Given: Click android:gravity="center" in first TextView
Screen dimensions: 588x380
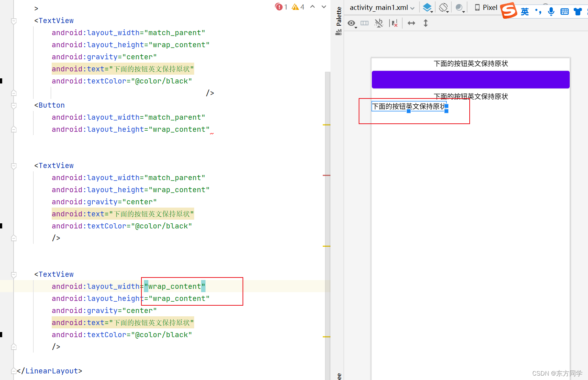Looking at the screenshot, I should pyautogui.click(x=104, y=57).
